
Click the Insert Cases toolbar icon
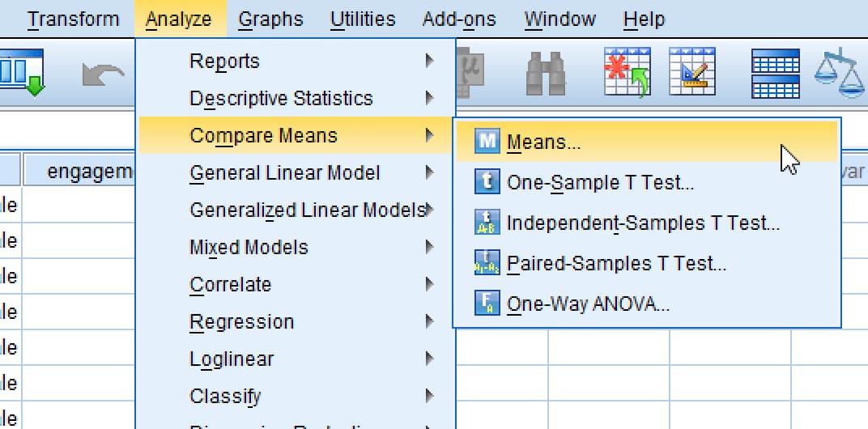628,72
